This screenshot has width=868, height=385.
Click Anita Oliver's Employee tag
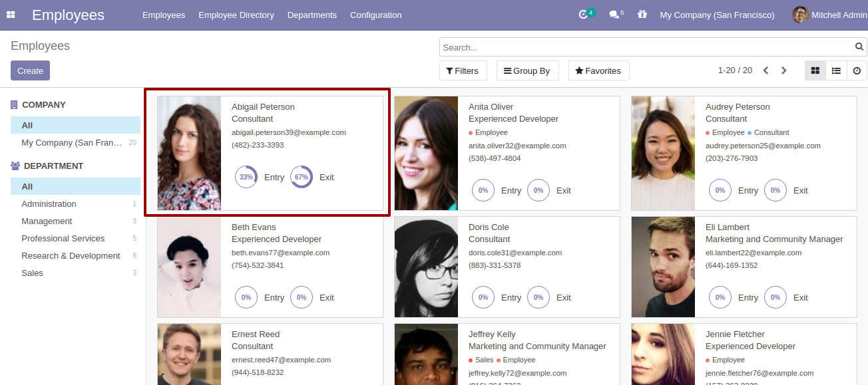[488, 132]
